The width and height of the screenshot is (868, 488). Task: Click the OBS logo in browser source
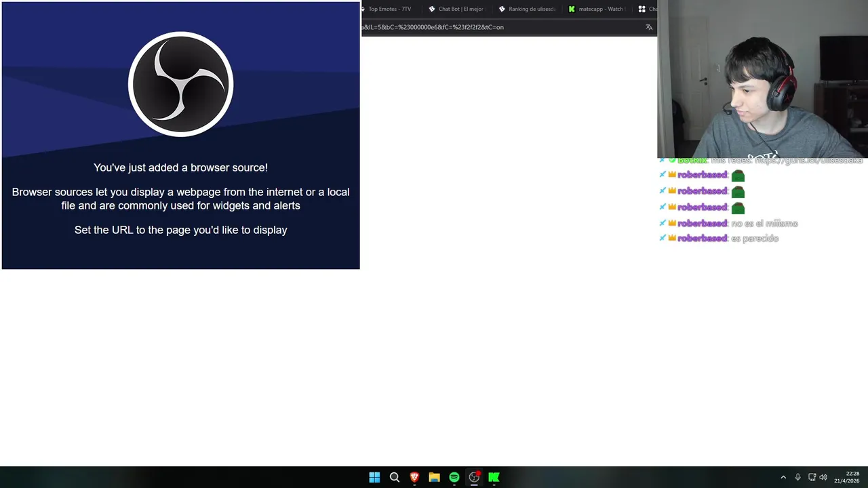point(180,84)
